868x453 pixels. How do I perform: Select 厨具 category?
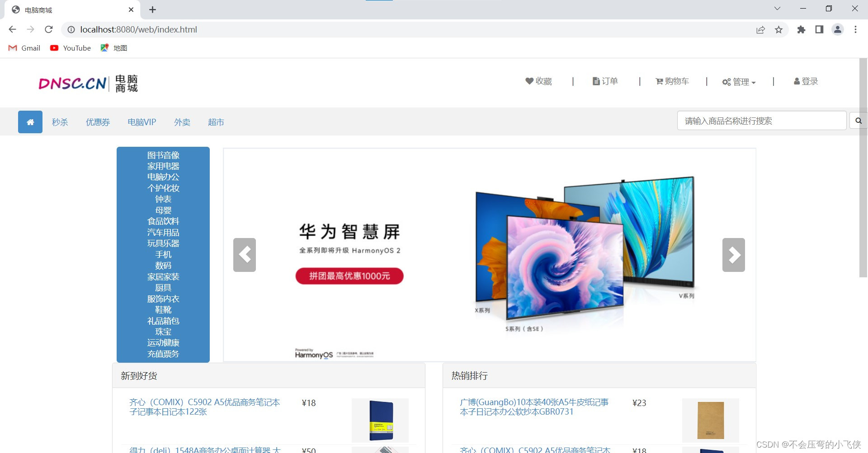pyautogui.click(x=163, y=288)
